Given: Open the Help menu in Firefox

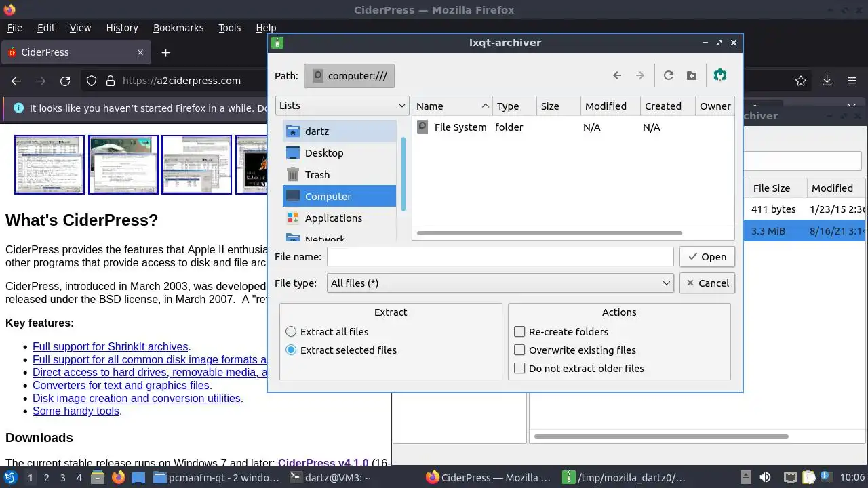Looking at the screenshot, I should point(266,28).
